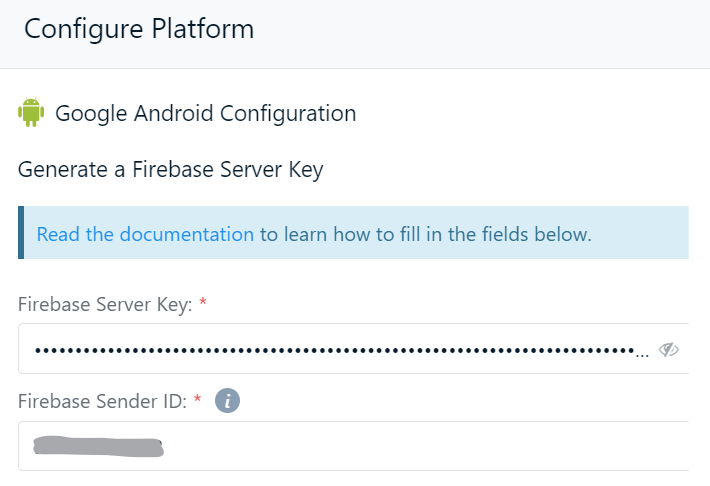Focus the Firebase Server Key field
Viewport: 710px width, 486px height.
[353, 349]
